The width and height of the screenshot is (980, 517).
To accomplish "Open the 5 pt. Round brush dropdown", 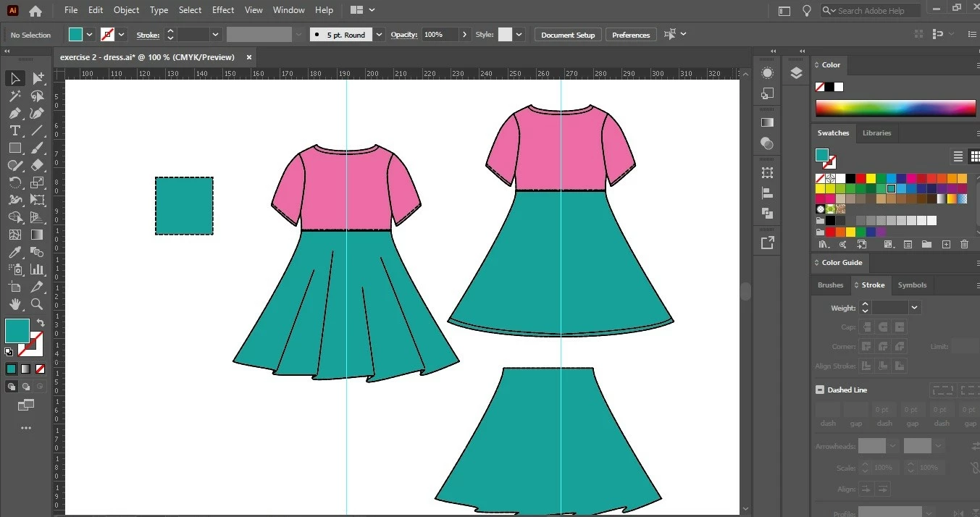I will click(379, 35).
